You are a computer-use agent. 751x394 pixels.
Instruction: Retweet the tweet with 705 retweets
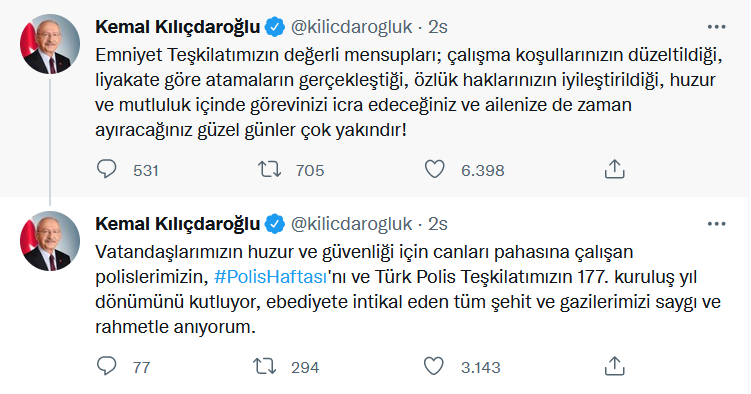[270, 169]
